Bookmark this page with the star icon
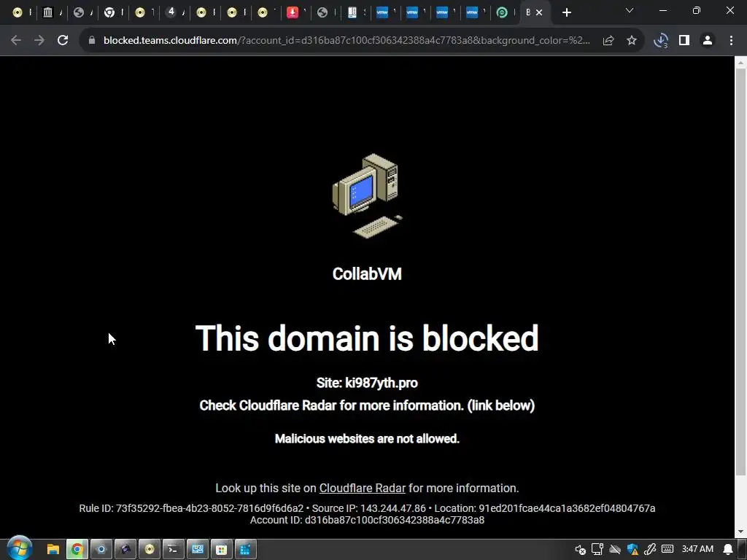This screenshot has width=747, height=560. 631,41
